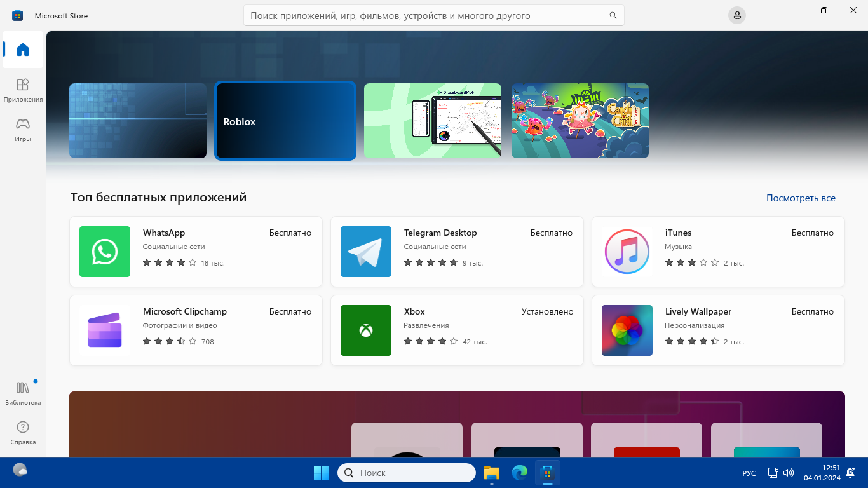Go to the Home tab in sidebar

tap(23, 50)
